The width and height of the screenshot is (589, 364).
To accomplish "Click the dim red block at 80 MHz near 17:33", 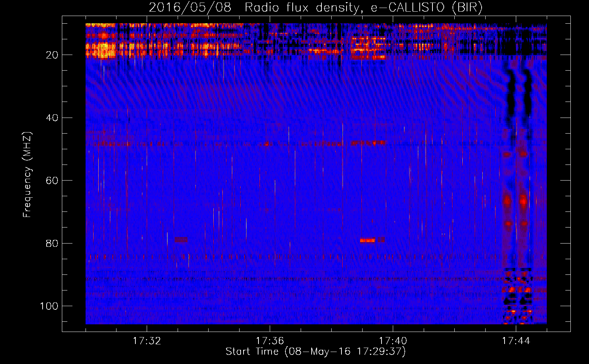I will pyautogui.click(x=181, y=240).
